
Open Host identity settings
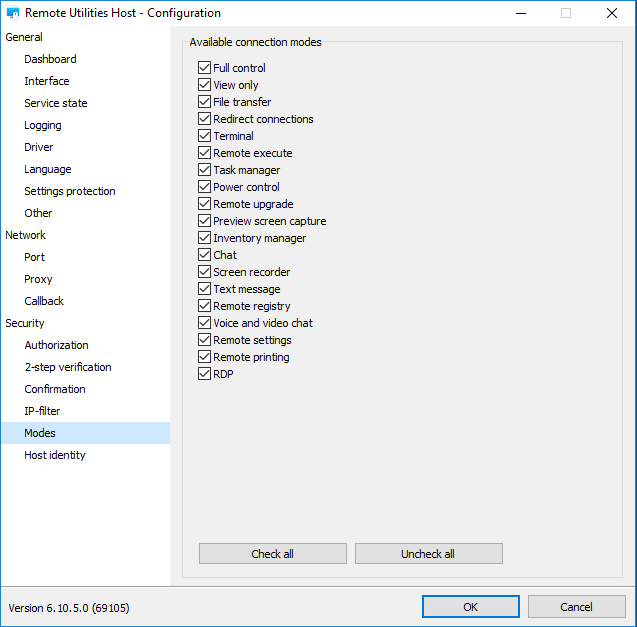click(55, 455)
